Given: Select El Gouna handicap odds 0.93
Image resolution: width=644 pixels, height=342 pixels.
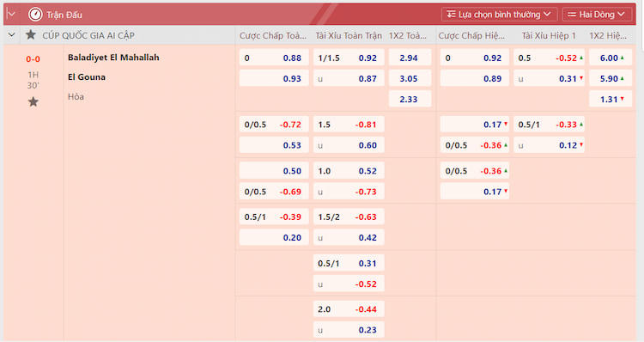Looking at the screenshot, I should click(x=274, y=78).
